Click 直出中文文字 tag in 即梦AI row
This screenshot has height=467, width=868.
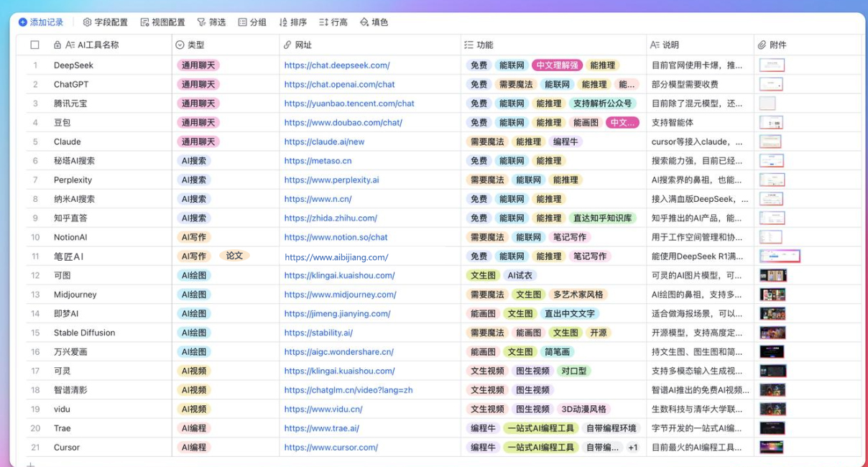pyautogui.click(x=570, y=314)
